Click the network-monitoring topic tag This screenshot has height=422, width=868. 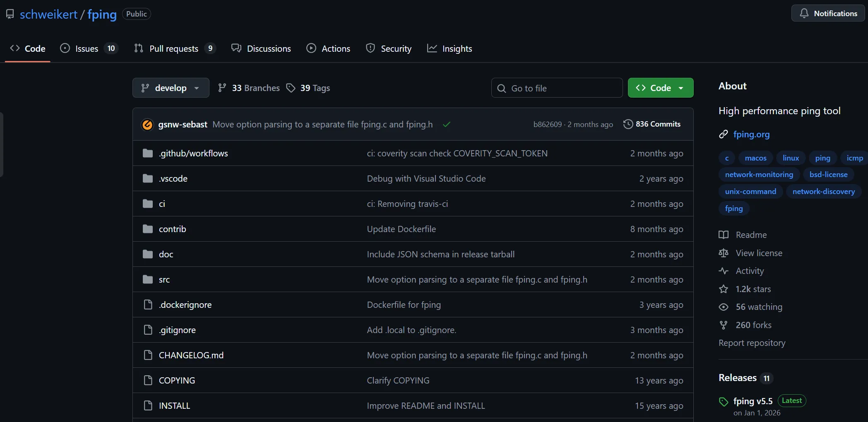(759, 175)
